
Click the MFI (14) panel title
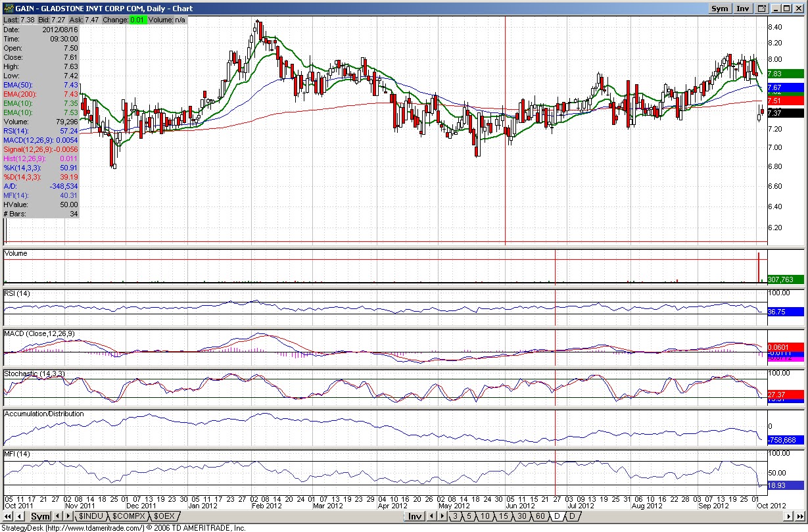point(17,454)
